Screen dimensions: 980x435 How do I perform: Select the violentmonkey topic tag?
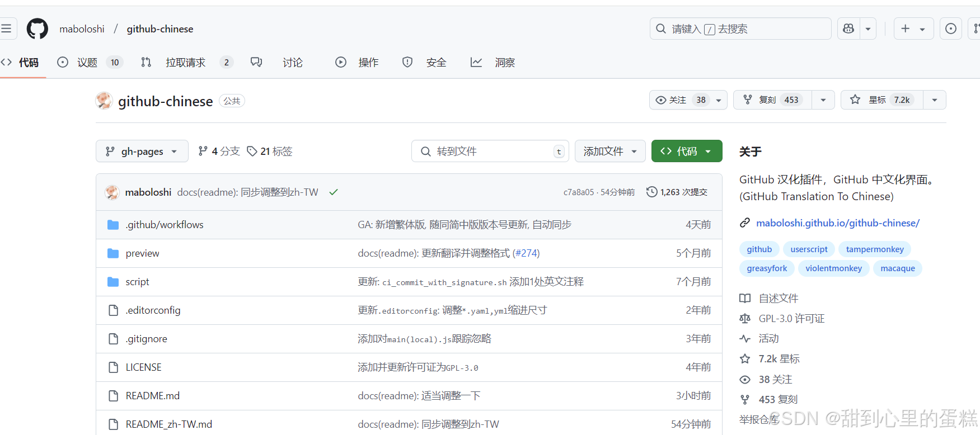pos(834,268)
